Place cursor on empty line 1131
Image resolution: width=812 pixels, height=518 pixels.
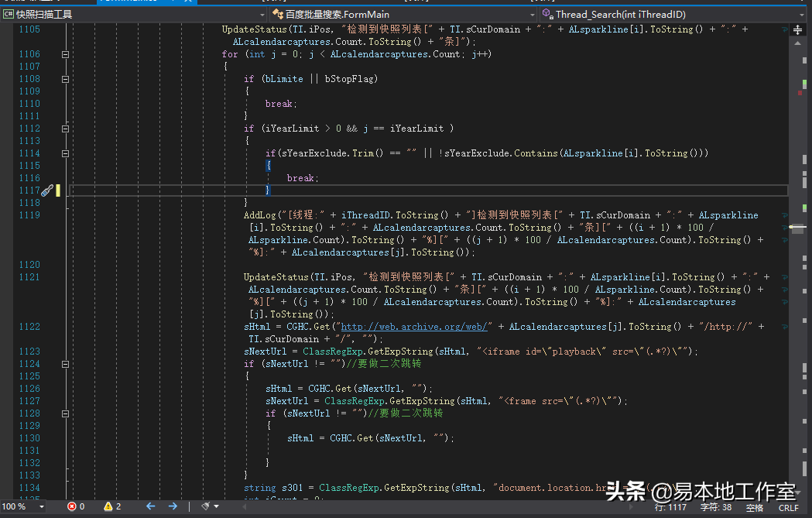tap(427, 451)
